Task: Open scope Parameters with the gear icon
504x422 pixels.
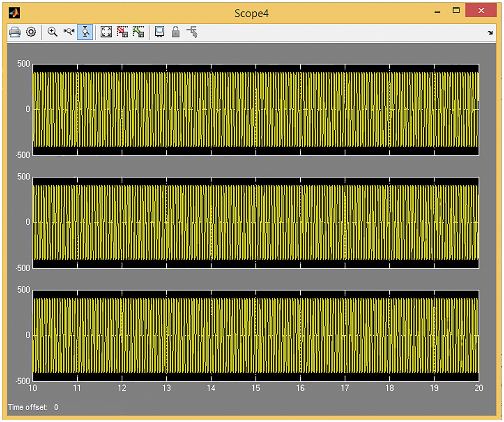Action: coord(31,32)
